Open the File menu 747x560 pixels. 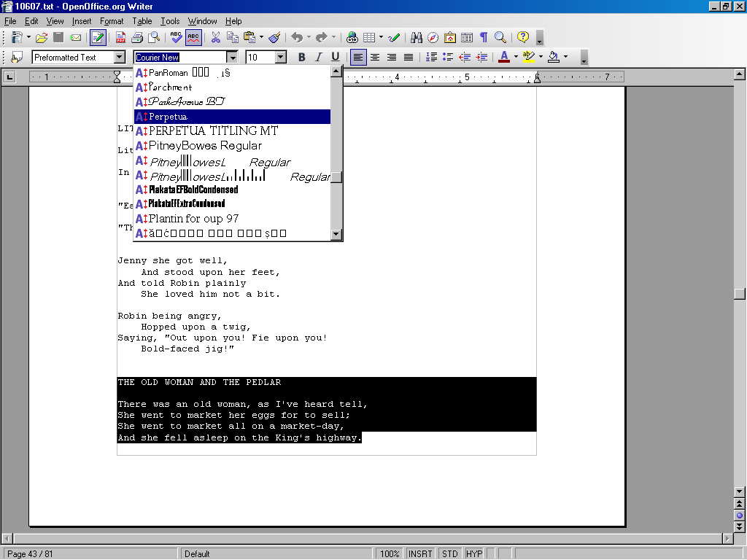pos(10,21)
